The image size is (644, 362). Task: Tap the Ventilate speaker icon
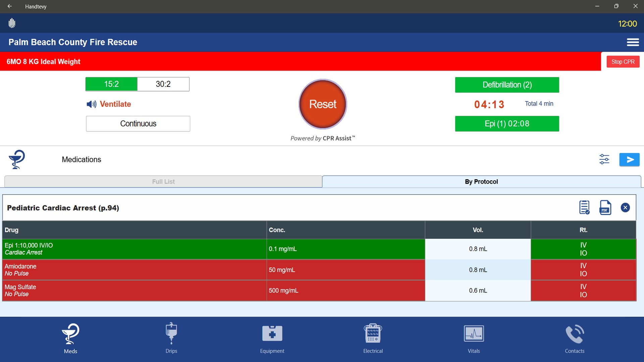click(x=91, y=104)
